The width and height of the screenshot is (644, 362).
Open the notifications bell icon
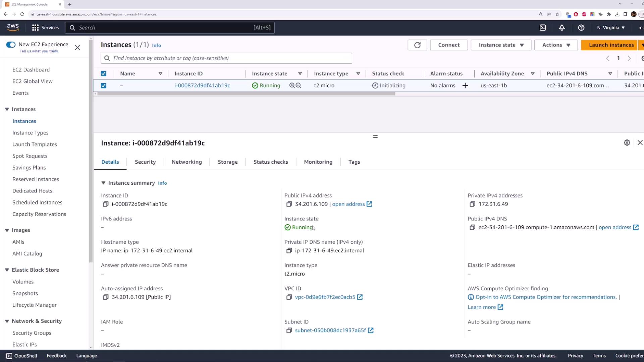tap(562, 28)
